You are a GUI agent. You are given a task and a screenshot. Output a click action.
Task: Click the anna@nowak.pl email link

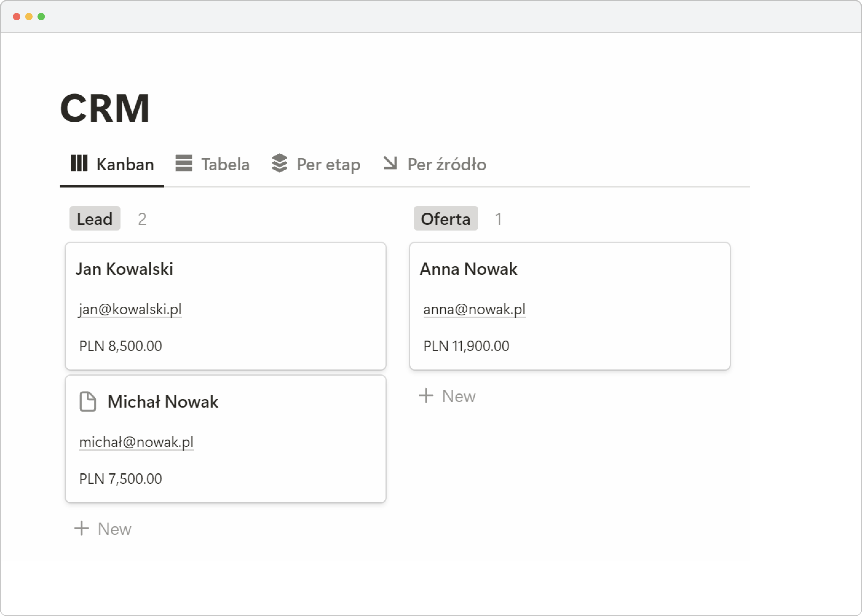474,309
